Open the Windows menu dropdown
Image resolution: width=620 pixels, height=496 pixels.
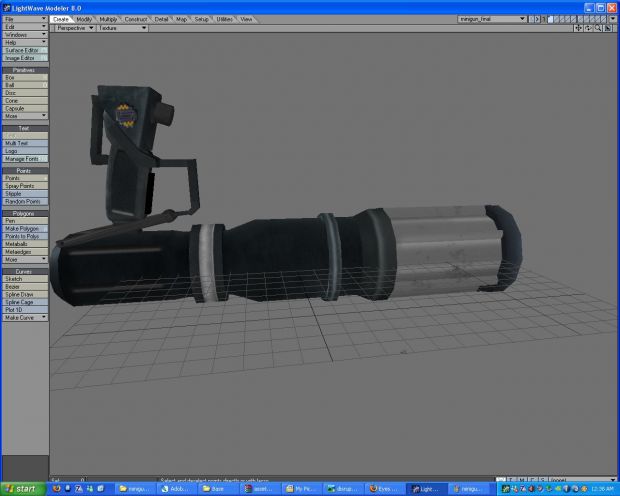tap(25, 34)
